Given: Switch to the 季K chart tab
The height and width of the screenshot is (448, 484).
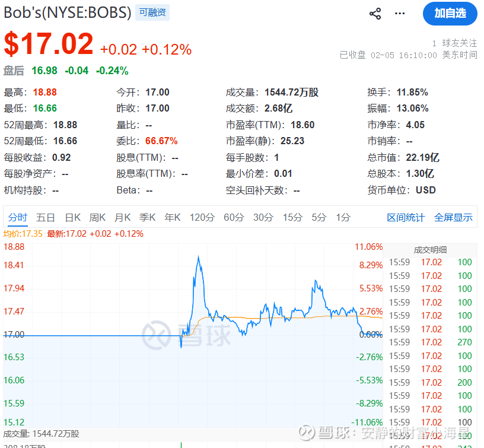Looking at the screenshot, I should [147, 217].
